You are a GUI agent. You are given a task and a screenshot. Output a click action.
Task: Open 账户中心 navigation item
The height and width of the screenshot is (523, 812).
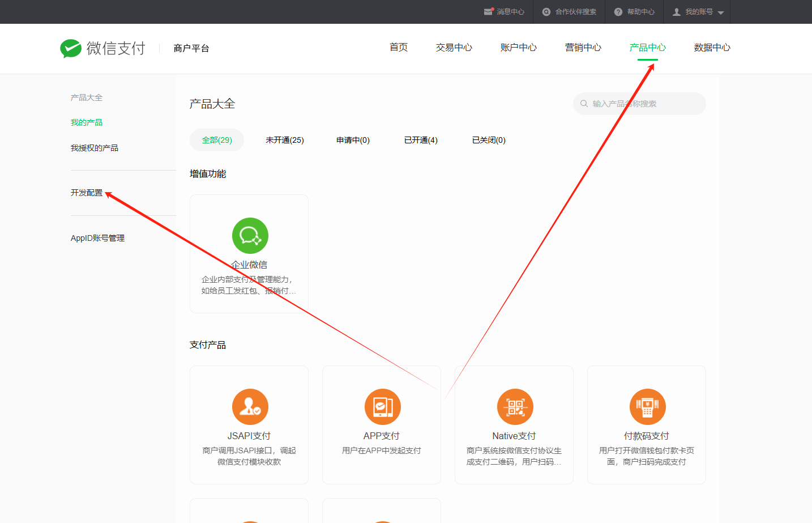pyautogui.click(x=519, y=48)
